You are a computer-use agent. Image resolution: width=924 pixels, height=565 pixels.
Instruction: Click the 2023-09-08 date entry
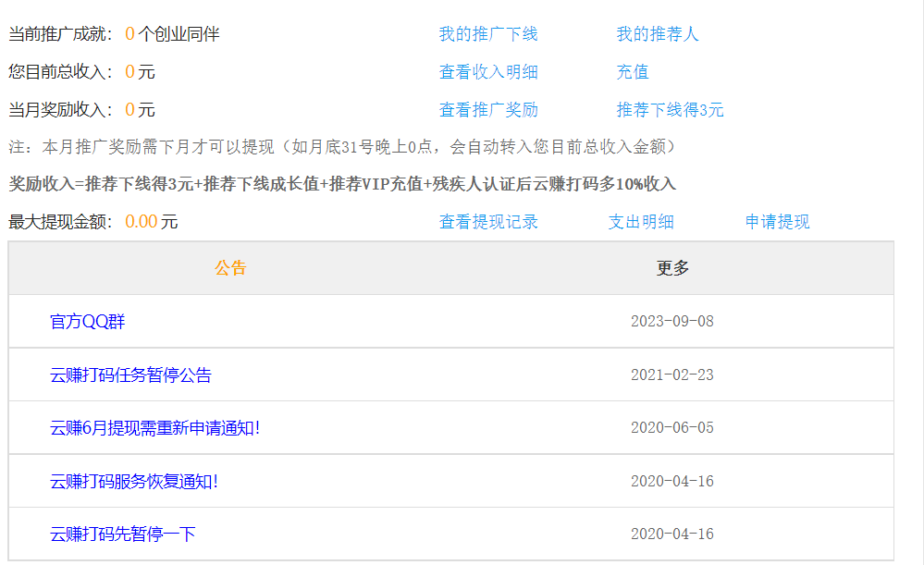pyautogui.click(x=671, y=322)
